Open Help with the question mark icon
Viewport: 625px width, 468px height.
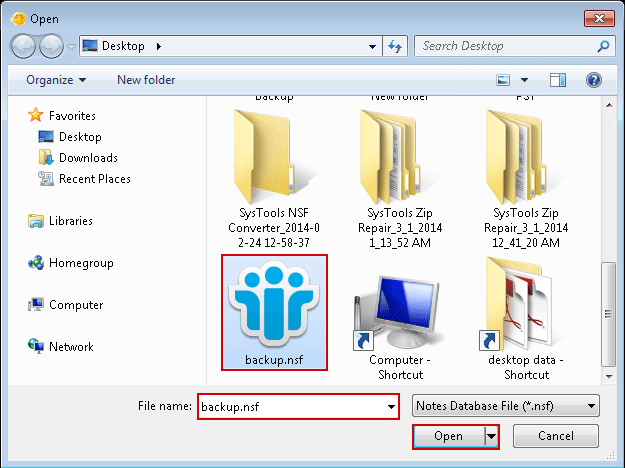point(594,80)
